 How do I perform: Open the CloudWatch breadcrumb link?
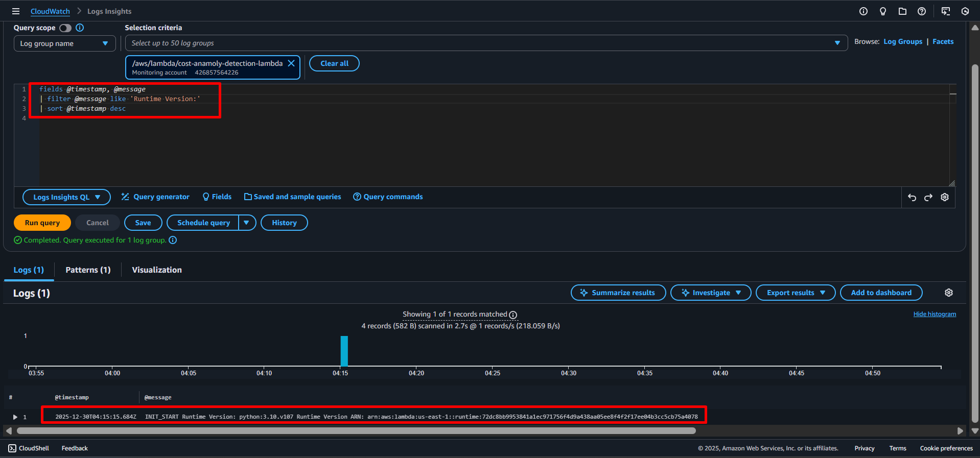(50, 11)
